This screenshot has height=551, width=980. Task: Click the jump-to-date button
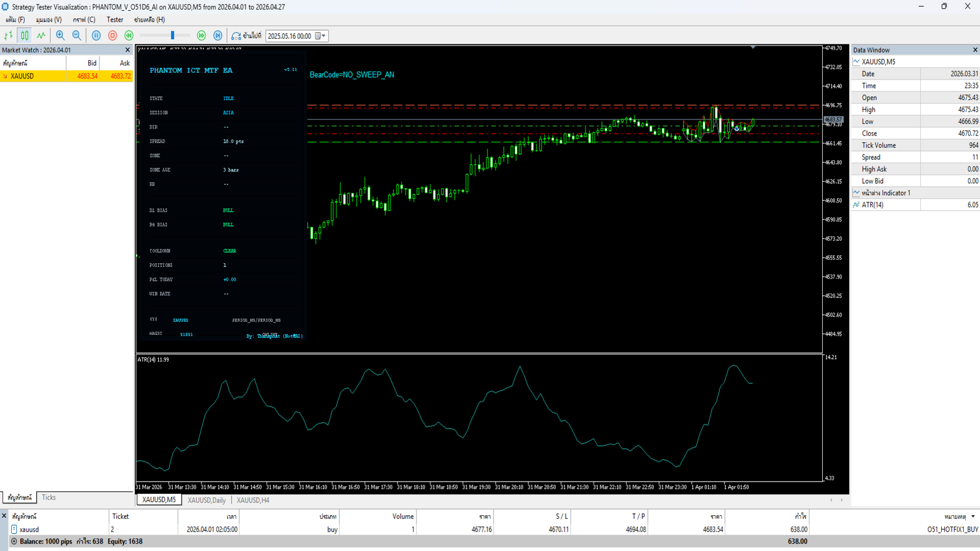[x=247, y=36]
